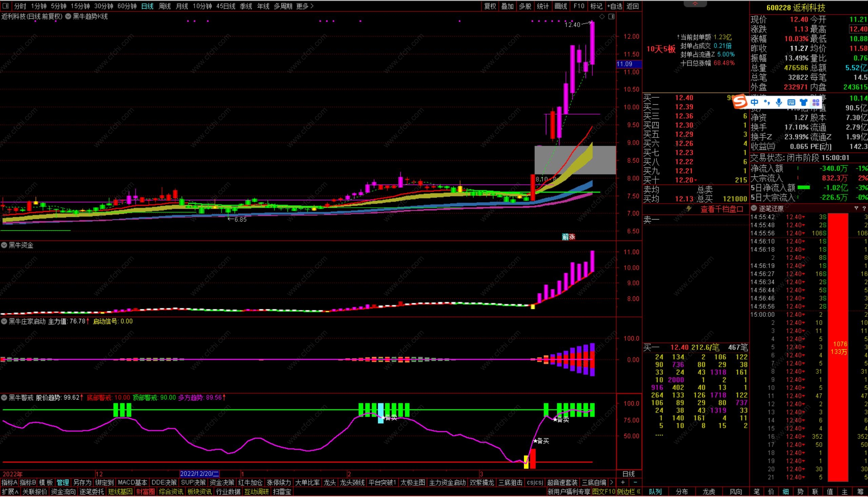
Task: Click the diamond icon above the chart
Action: click(602, 16)
